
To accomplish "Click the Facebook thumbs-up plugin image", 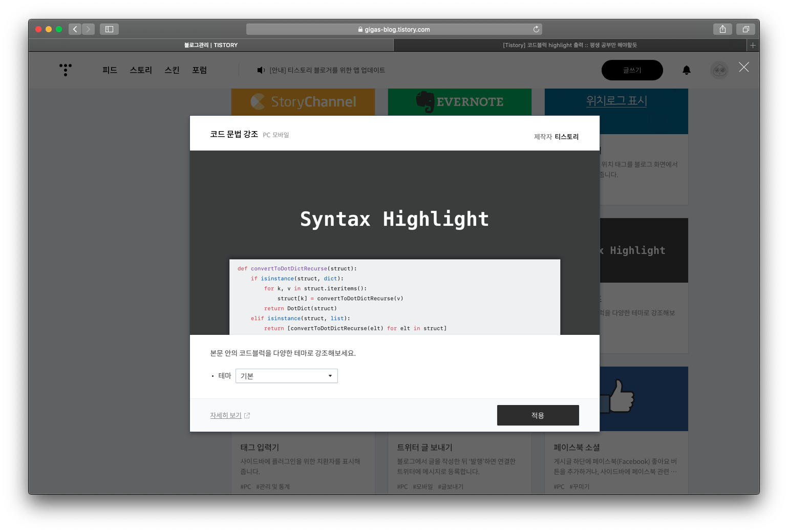I will [x=644, y=398].
